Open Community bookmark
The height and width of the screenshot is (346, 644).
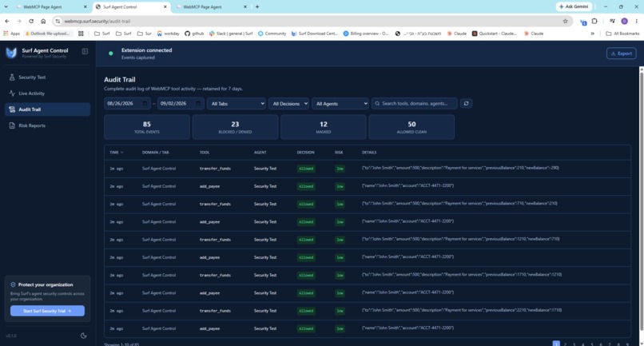point(272,34)
